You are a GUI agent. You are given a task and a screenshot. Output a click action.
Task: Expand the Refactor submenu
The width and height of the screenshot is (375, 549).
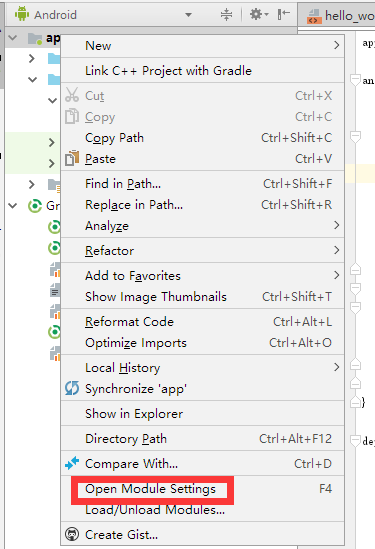202,250
